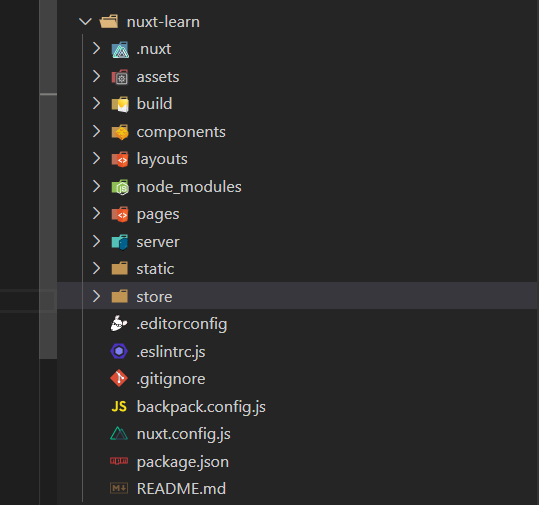Viewport: 539px width, 505px height.
Task: Select the node_modules folder name
Action: tap(189, 187)
